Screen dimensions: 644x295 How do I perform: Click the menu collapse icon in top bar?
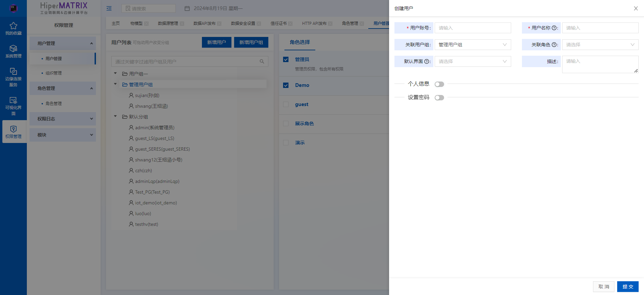109,8
